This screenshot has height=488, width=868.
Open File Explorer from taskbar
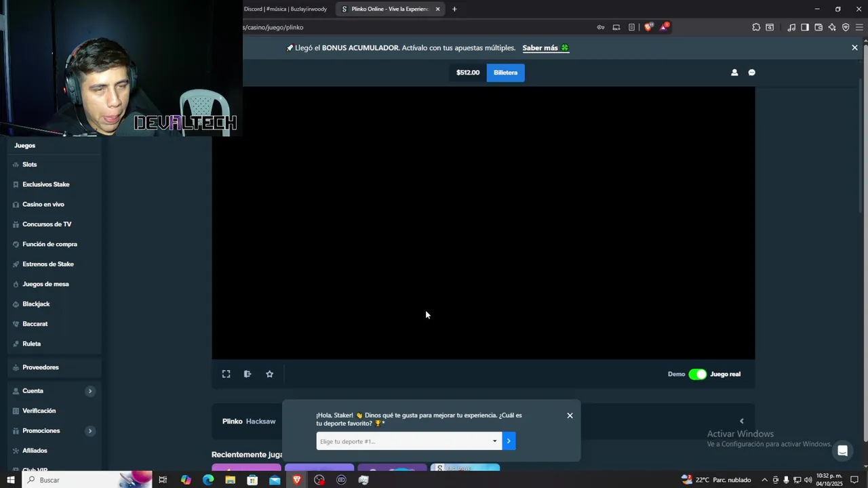coord(231,480)
